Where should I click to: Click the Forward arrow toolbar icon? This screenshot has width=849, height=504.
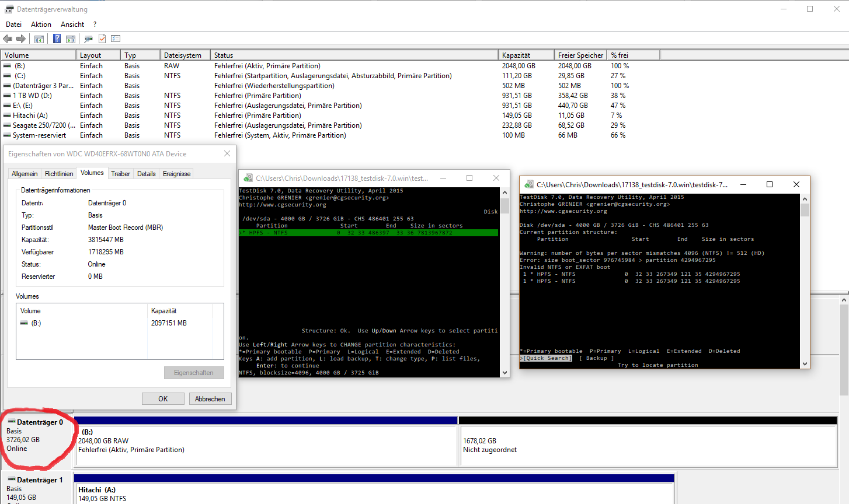[21, 38]
